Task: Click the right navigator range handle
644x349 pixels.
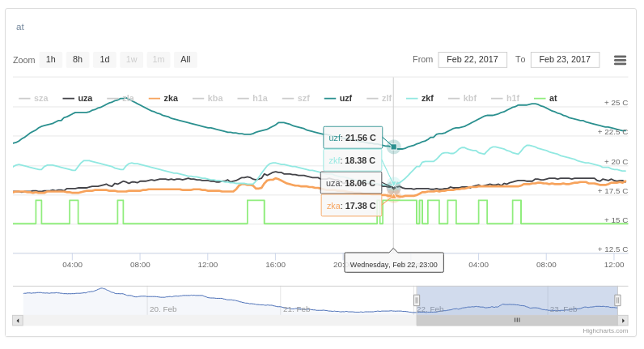Action: click(617, 300)
